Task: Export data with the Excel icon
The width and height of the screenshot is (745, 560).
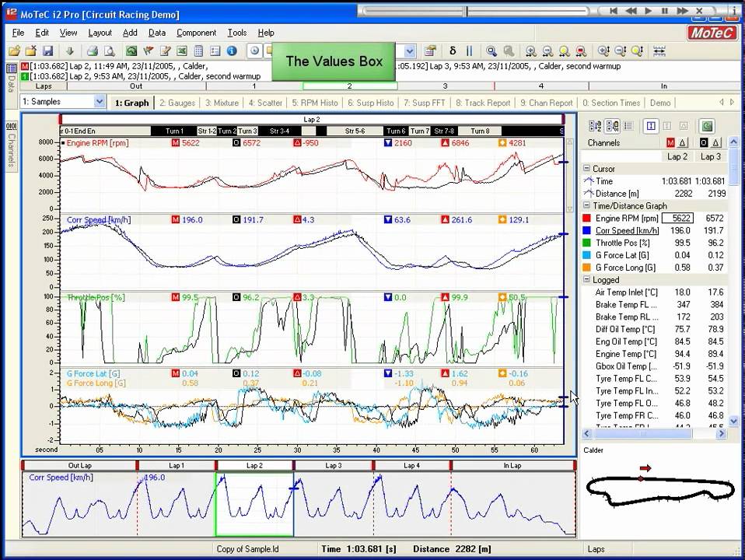Action: coord(182,51)
